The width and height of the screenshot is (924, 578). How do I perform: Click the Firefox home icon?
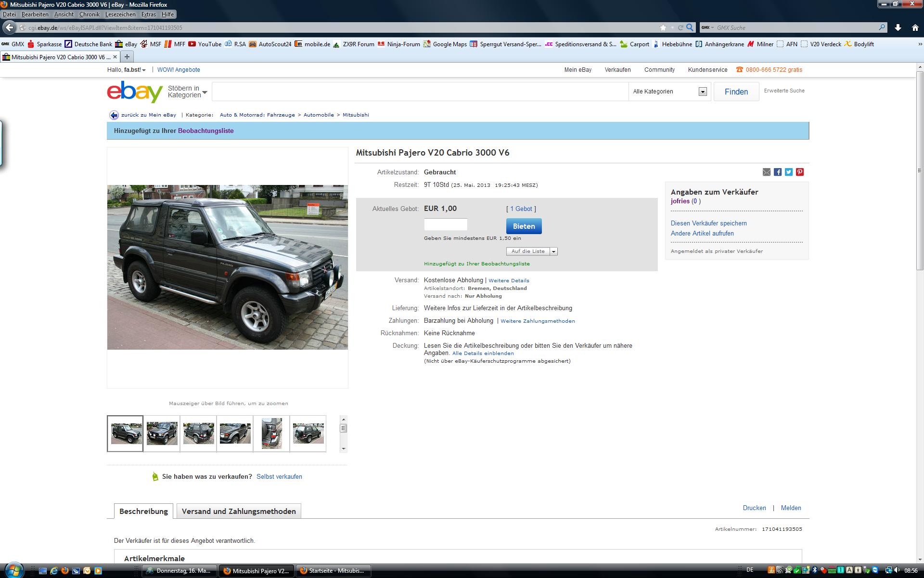click(x=915, y=27)
